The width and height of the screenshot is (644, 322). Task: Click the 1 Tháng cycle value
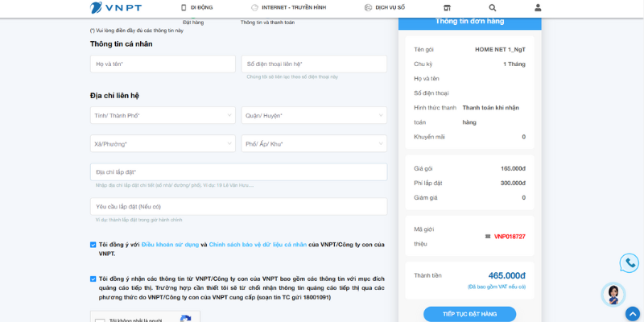514,64
